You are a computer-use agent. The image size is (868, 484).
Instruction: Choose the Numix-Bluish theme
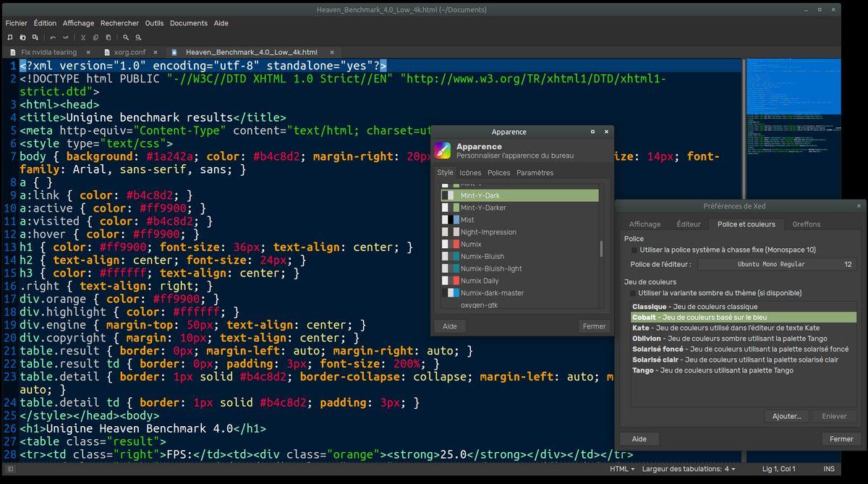pyautogui.click(x=521, y=256)
